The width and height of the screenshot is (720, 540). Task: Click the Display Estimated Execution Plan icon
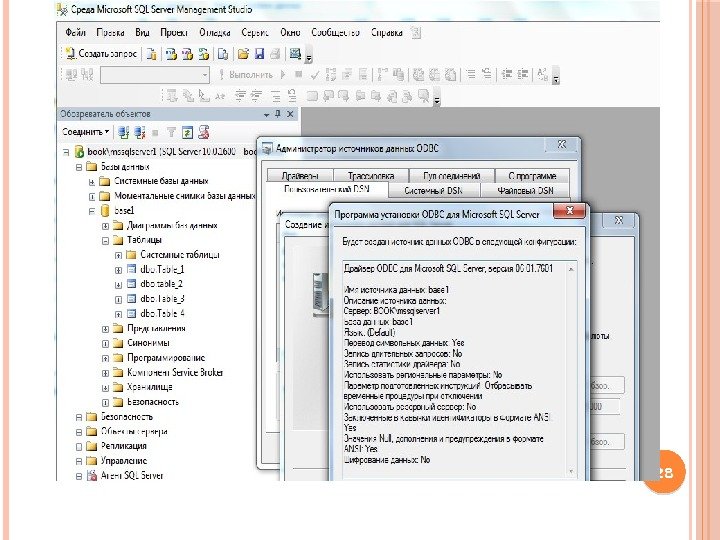331,74
